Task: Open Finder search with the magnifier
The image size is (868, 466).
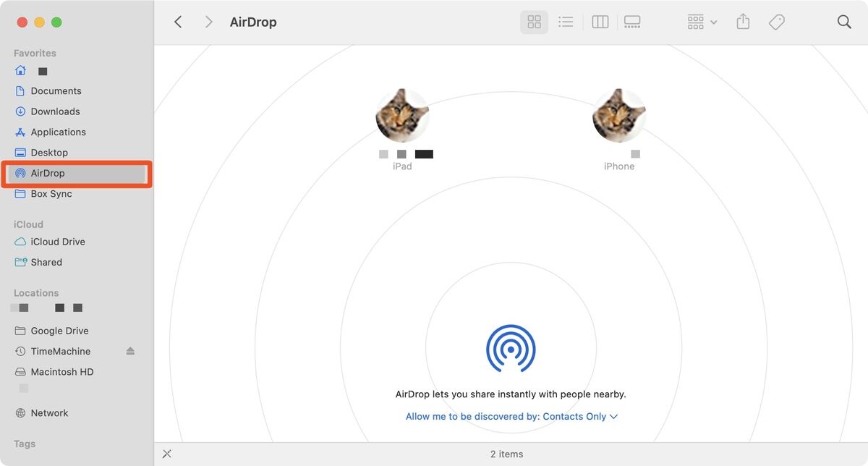Action: [844, 22]
